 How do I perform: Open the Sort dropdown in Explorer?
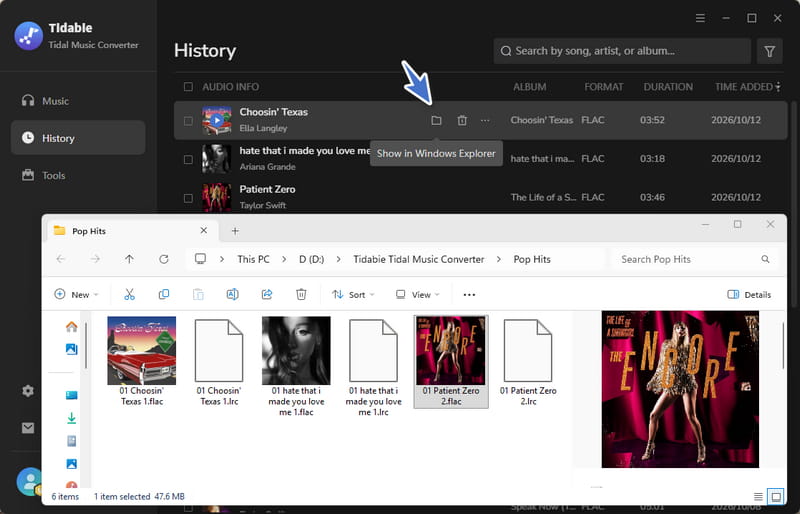click(x=353, y=295)
